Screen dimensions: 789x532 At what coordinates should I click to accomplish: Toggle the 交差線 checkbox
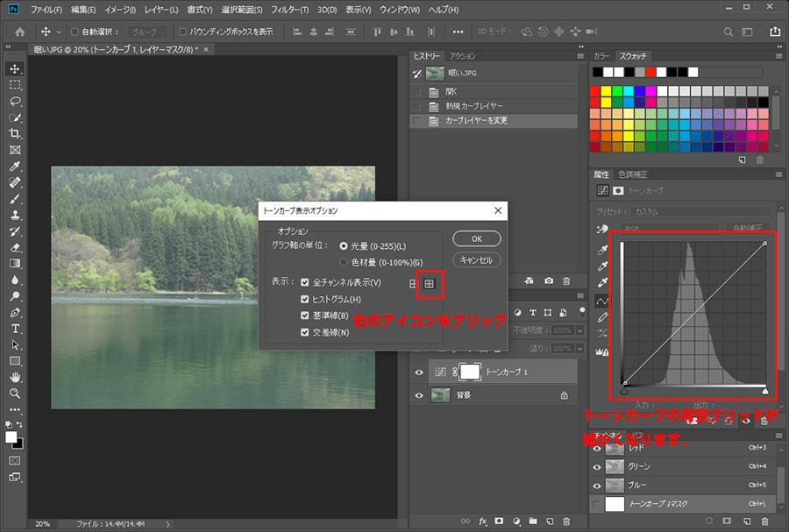click(305, 332)
